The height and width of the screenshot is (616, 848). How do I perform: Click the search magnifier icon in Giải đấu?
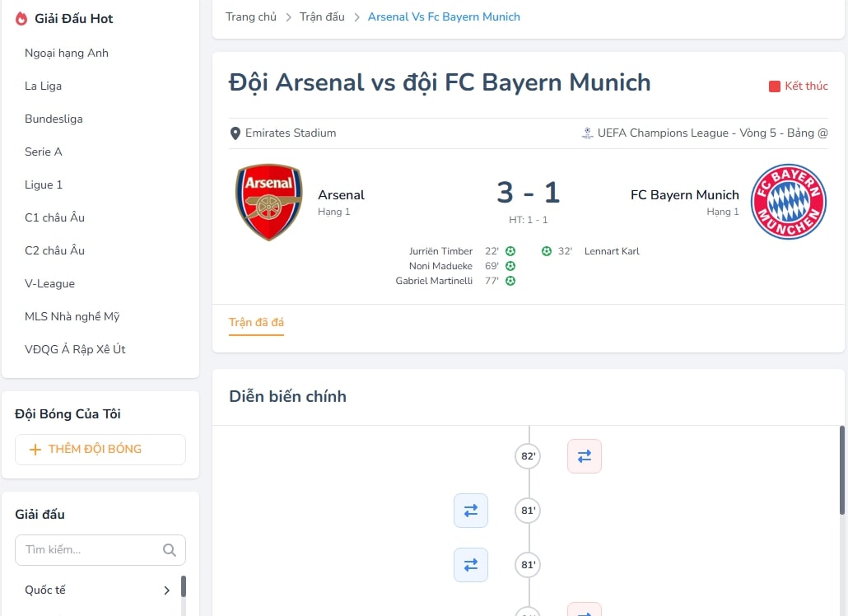click(170, 550)
